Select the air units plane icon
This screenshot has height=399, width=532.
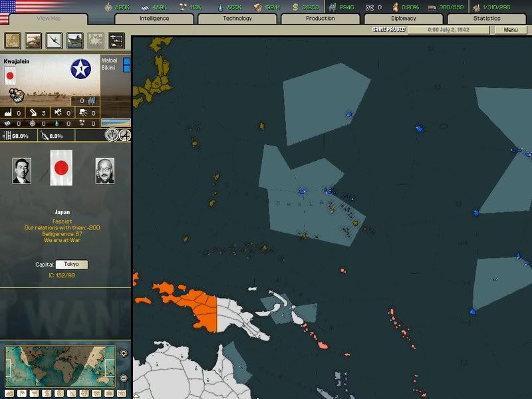coord(54,41)
